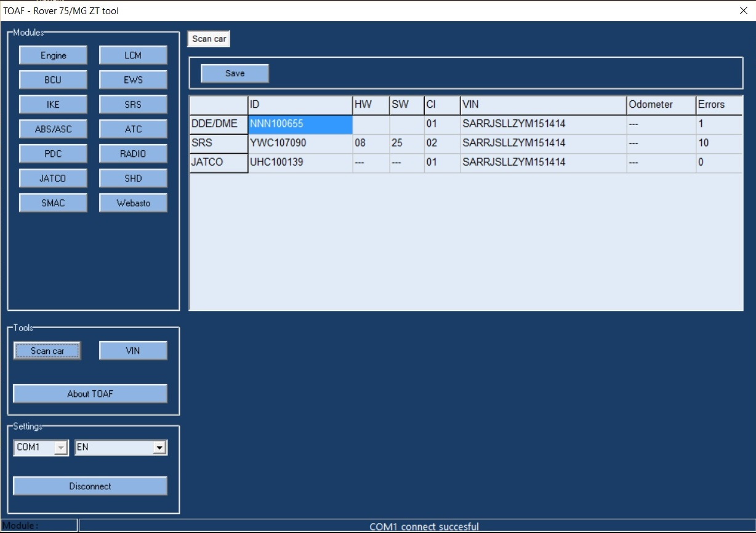Open About TOAF
Screen dimensions: 756x533
click(90, 394)
